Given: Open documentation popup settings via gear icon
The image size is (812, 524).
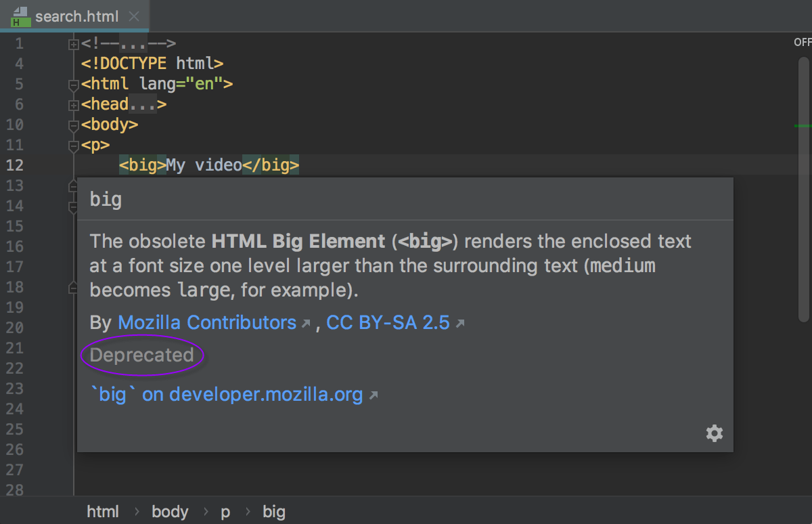Looking at the screenshot, I should 715,433.
